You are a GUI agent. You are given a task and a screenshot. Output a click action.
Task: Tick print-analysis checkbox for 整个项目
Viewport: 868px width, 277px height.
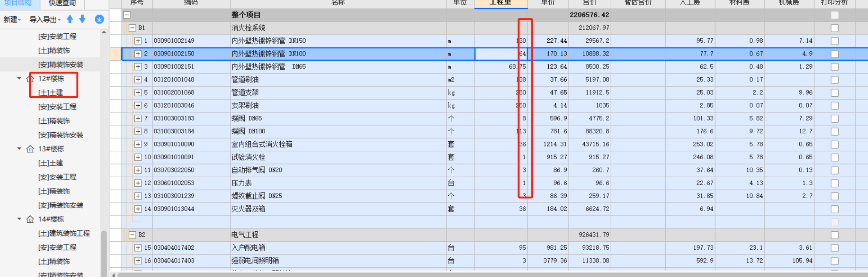(835, 15)
